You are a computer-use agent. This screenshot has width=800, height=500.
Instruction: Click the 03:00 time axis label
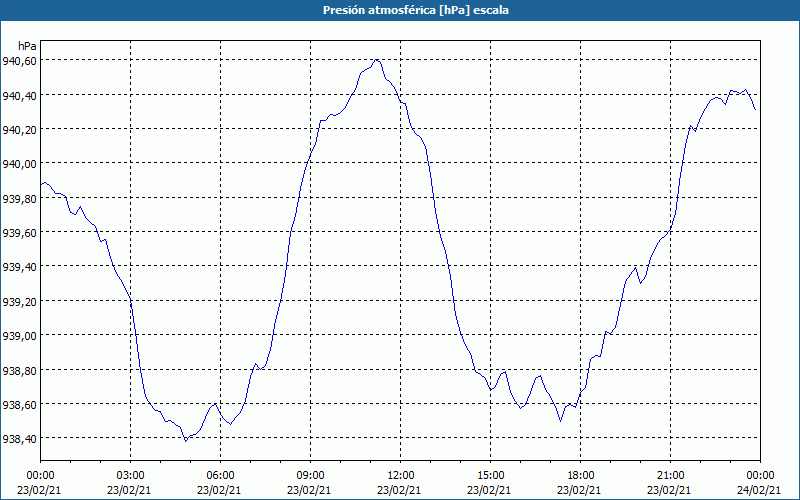click(x=131, y=476)
